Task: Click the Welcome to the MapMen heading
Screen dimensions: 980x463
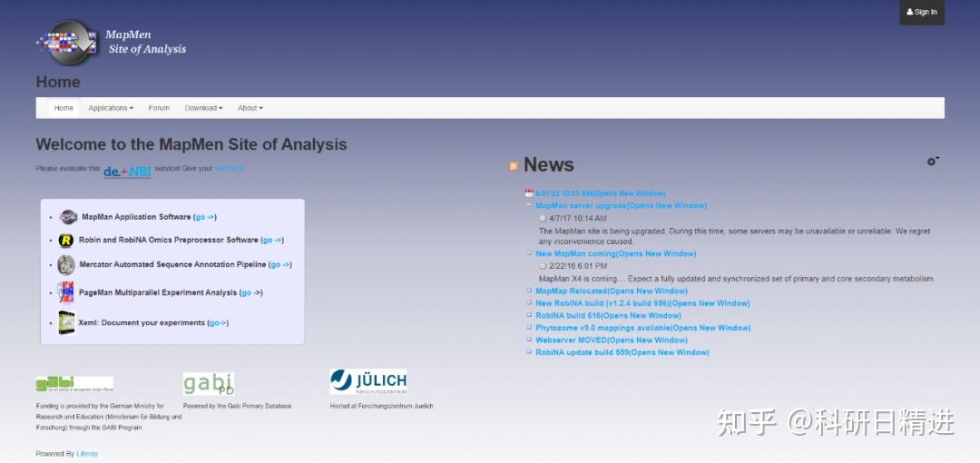Action: [191, 144]
